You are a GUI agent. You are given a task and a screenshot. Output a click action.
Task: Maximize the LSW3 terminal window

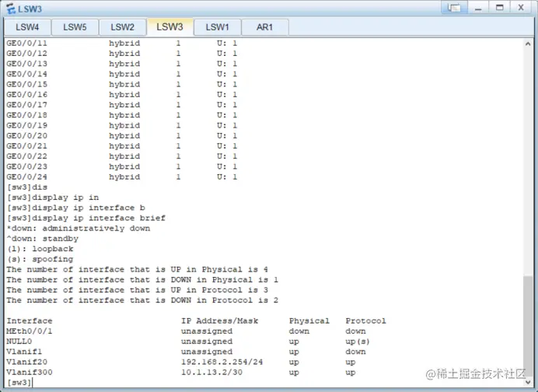click(x=500, y=8)
